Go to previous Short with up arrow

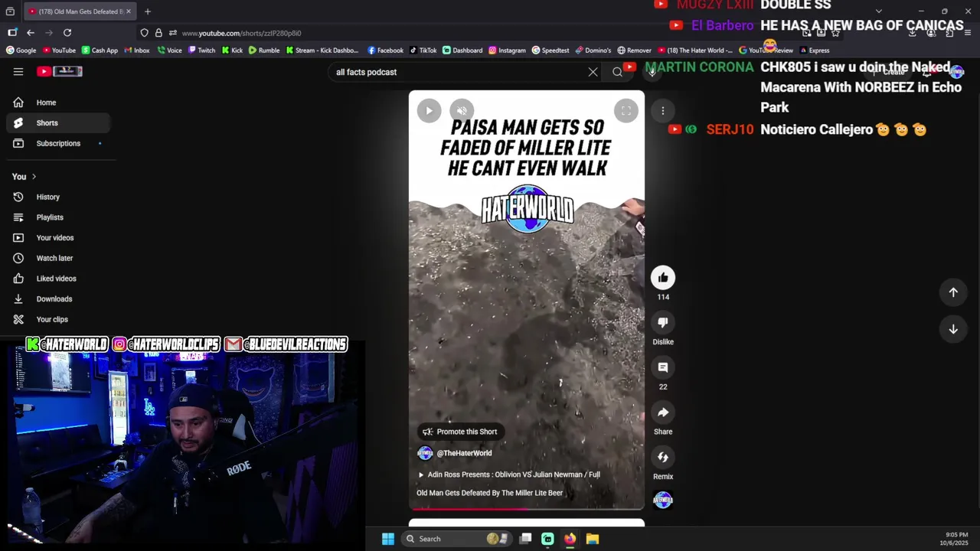[x=953, y=292]
